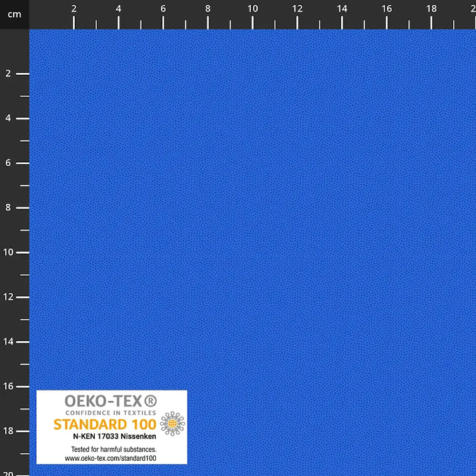Open www.oeko-tex.com/standard100 link

[x=109, y=458]
